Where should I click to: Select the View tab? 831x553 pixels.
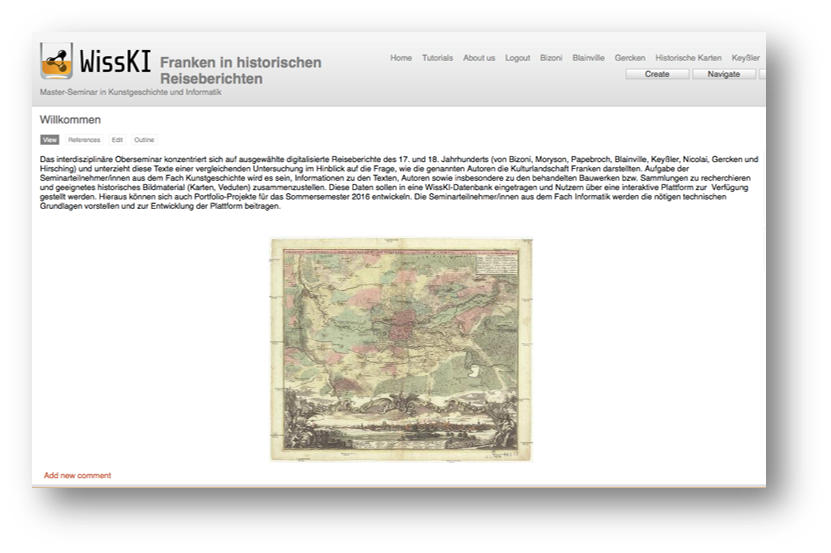click(50, 140)
